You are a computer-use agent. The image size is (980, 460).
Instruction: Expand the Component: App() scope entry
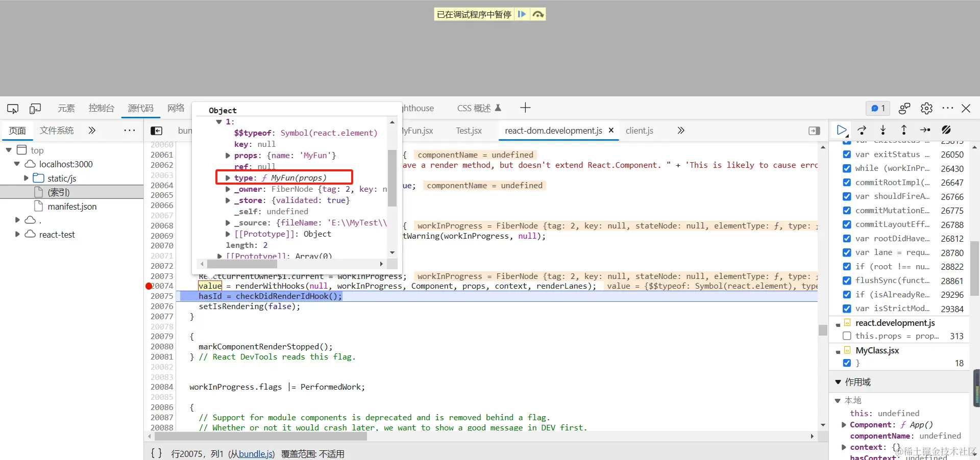(x=844, y=425)
